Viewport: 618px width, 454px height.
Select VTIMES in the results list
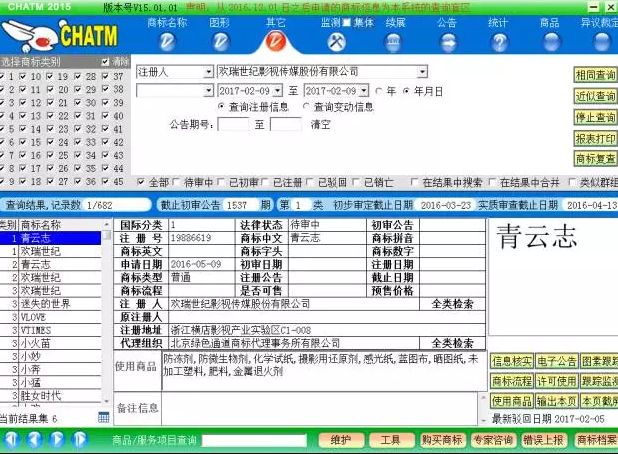tap(36, 329)
